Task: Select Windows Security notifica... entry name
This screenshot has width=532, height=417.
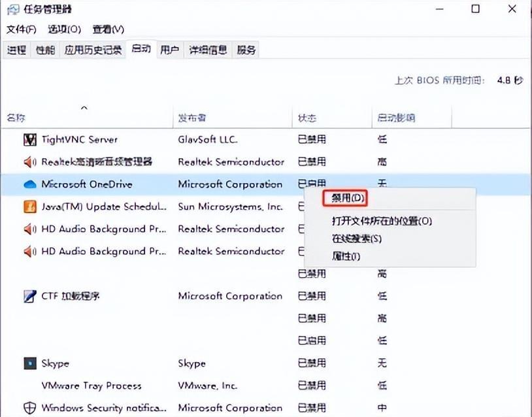Action: 104,407
